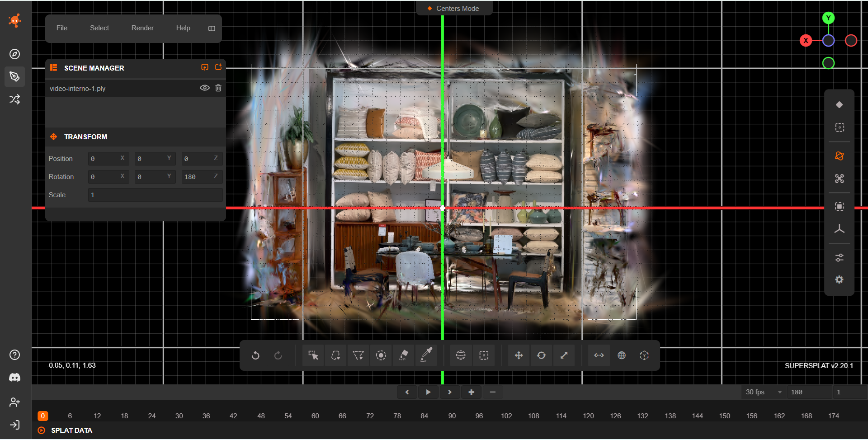868x440 pixels.
Task: Select the eyedropper color select tool
Action: [426, 356]
